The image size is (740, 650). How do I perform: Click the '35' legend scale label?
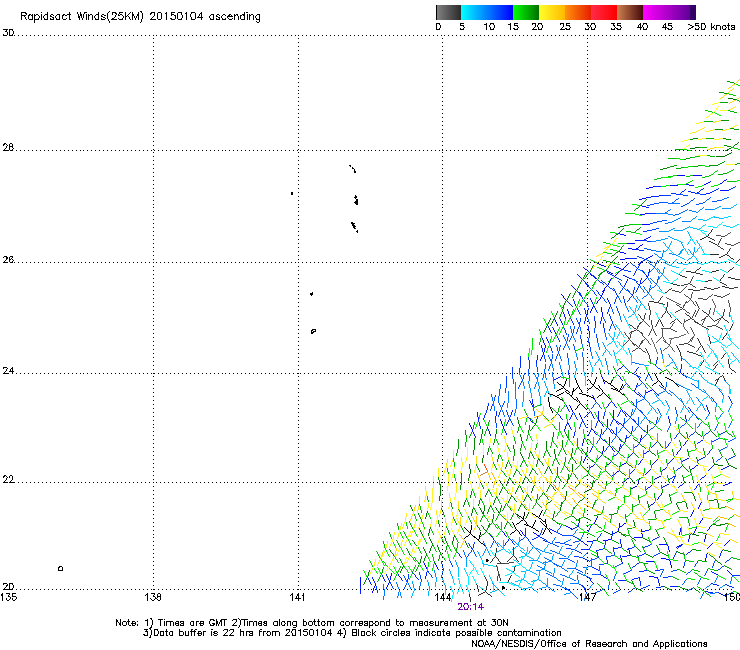pos(616,27)
